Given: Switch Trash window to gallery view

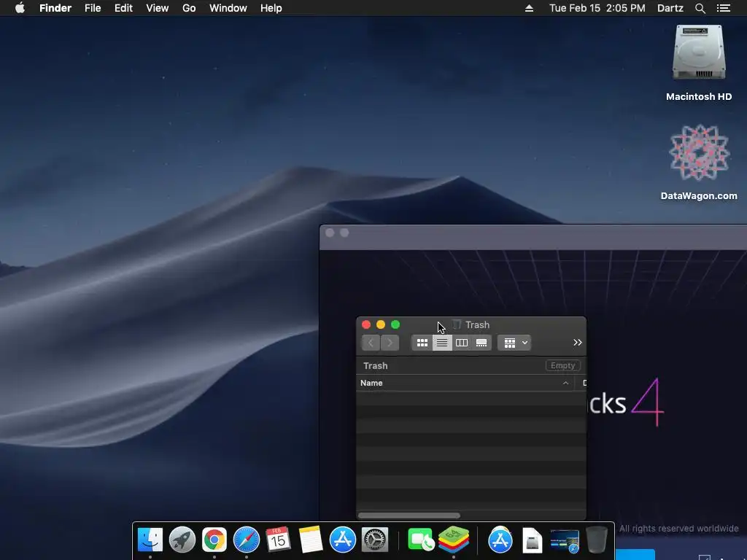Looking at the screenshot, I should [481, 343].
